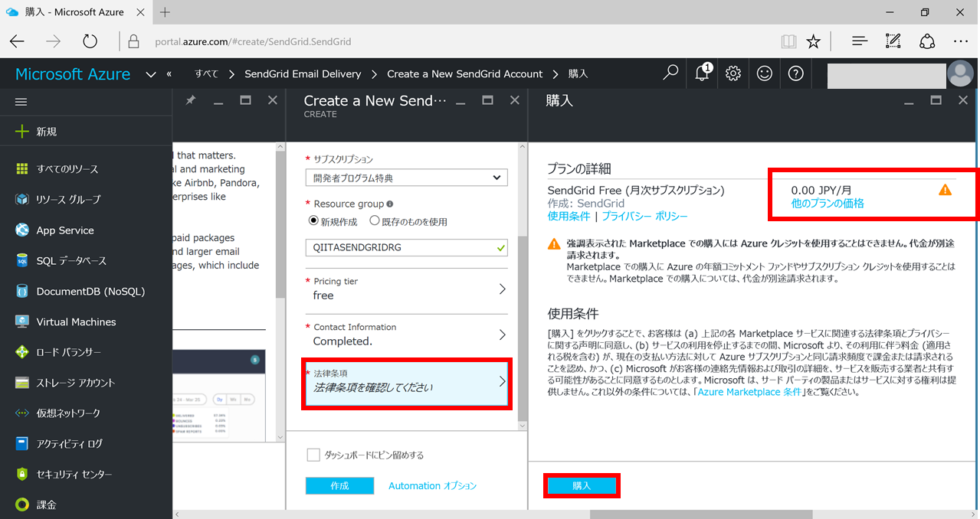Open the Edge web note icon
Viewport: 980px width, 519px height.
pos(893,41)
